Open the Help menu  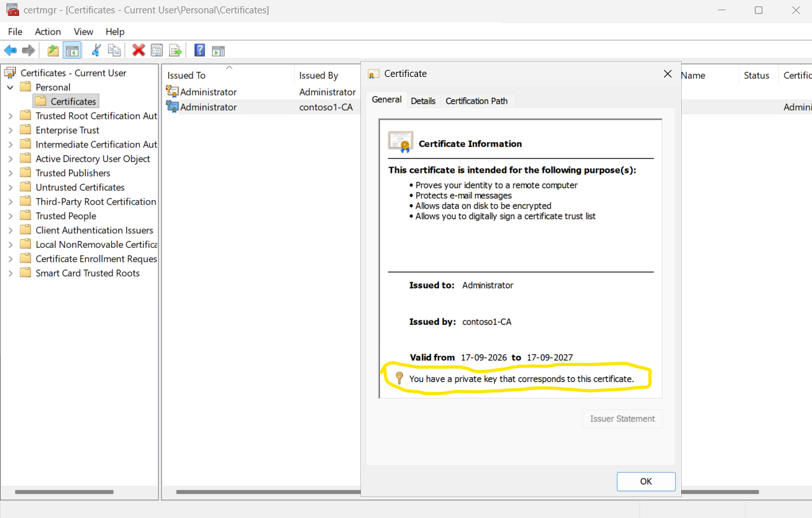coord(115,31)
